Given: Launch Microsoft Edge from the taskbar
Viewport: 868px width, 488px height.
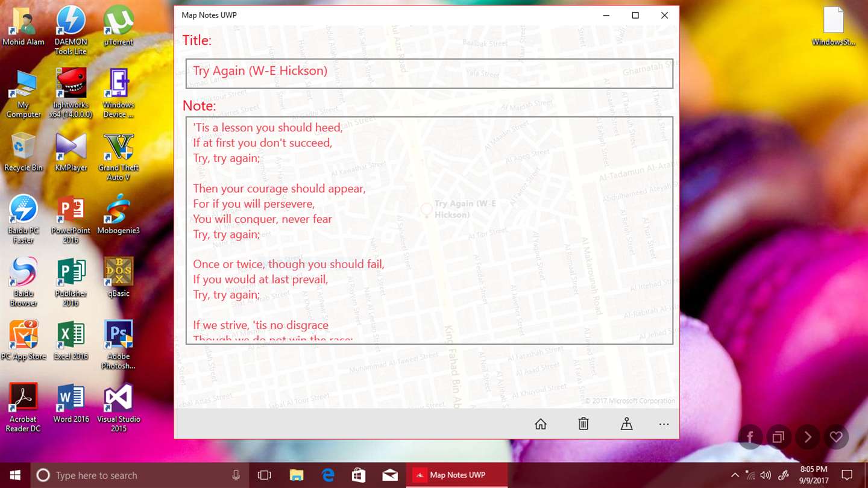Looking at the screenshot, I should tap(328, 475).
